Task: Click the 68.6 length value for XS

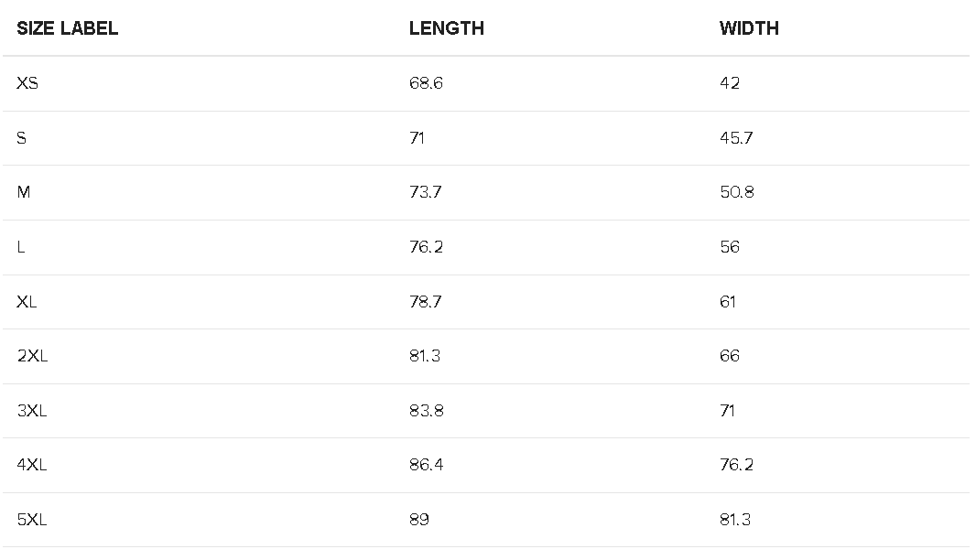Action: point(426,83)
